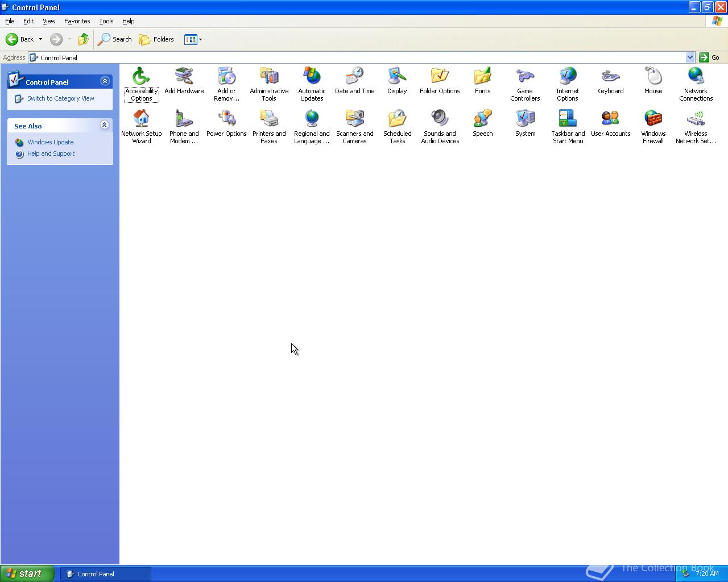Open the Views dropdown button

coord(193,39)
